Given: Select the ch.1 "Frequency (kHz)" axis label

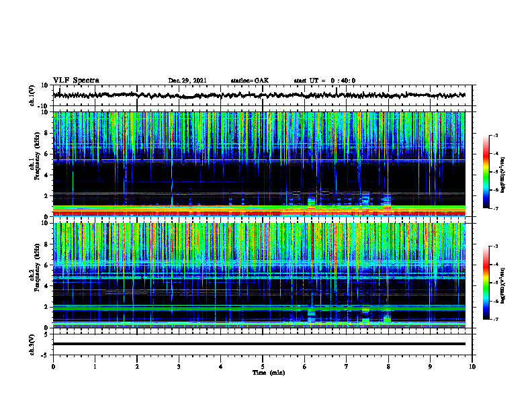Looking at the screenshot, I should click(37, 156).
